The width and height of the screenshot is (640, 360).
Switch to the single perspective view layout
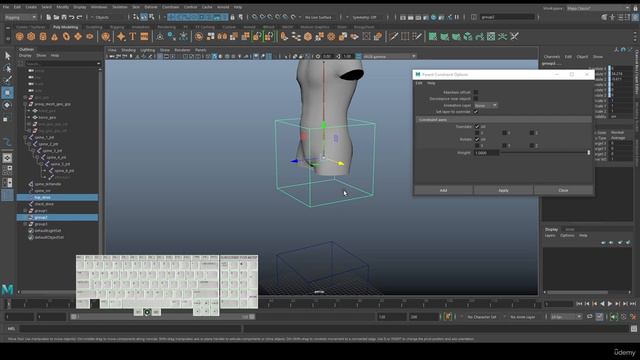pos(7,158)
